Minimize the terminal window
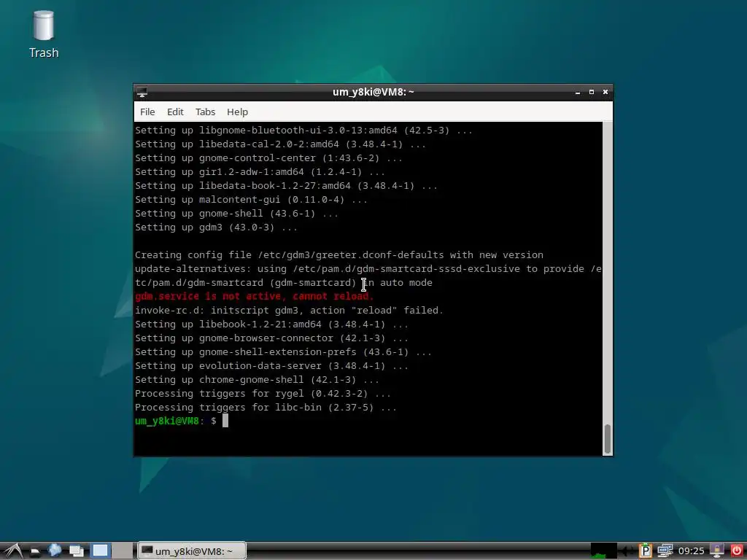Image resolution: width=747 pixels, height=560 pixels. tap(578, 92)
